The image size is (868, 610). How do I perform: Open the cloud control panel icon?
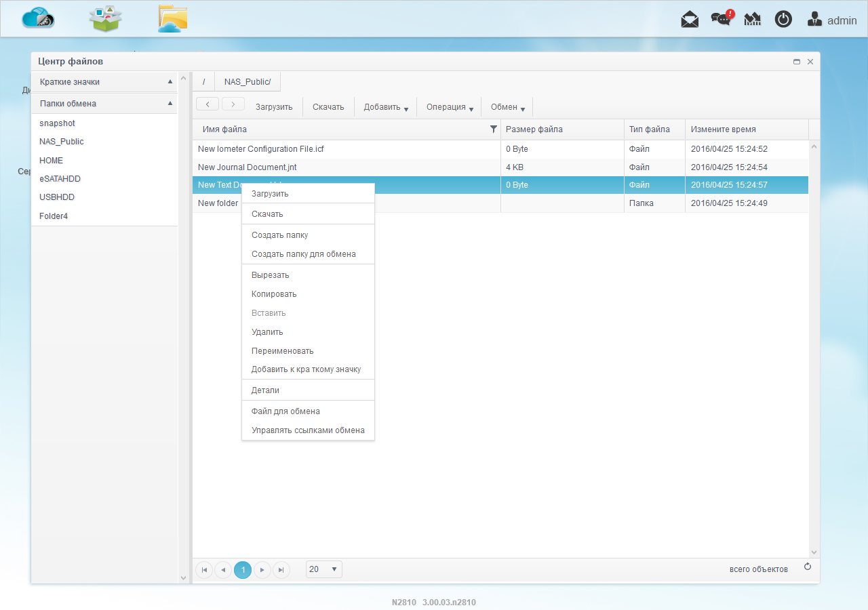pyautogui.click(x=38, y=18)
